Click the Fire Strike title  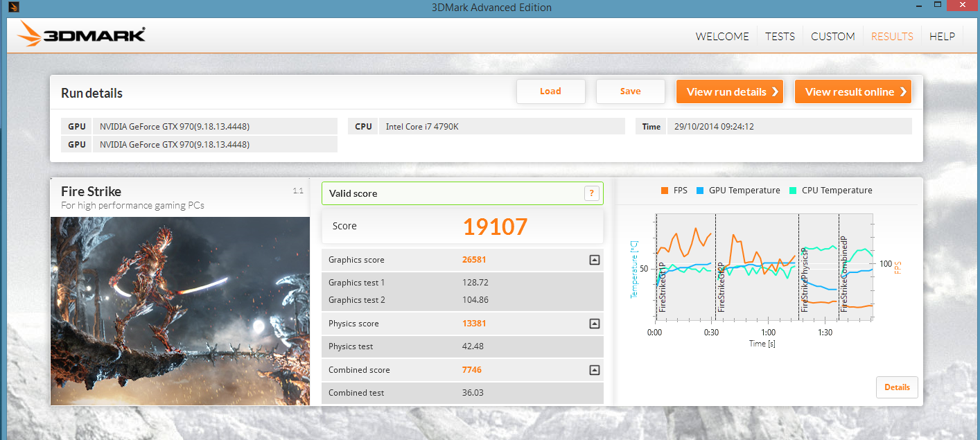coord(91,192)
